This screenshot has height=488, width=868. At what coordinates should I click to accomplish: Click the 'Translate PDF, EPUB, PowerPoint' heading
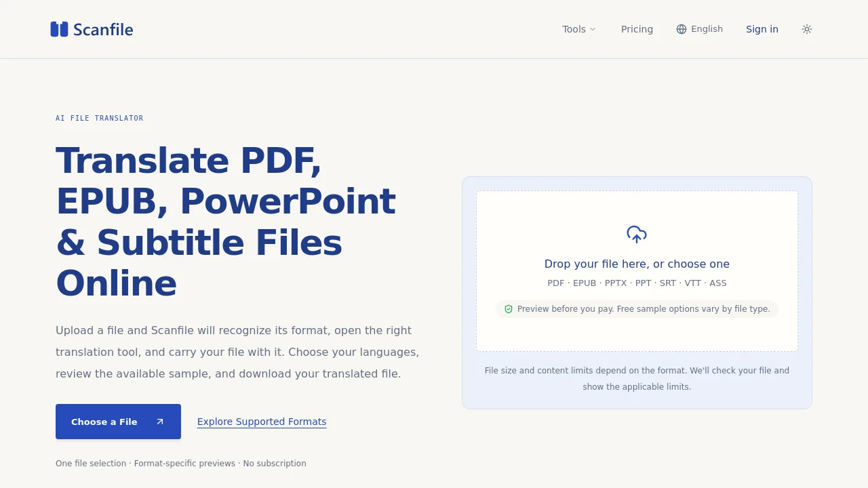point(226,222)
